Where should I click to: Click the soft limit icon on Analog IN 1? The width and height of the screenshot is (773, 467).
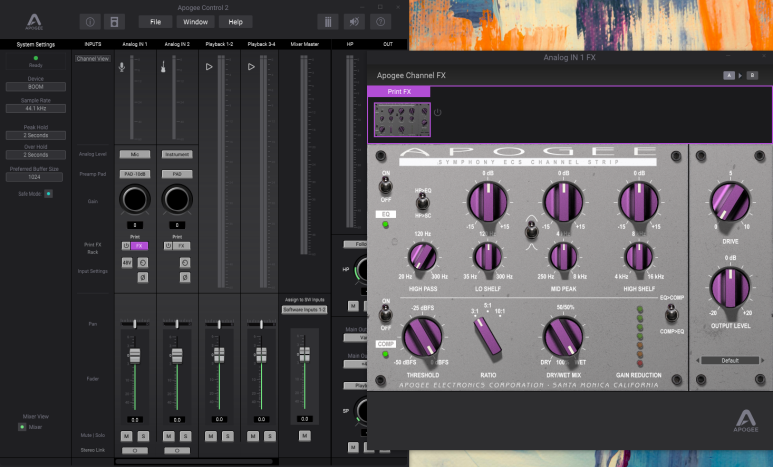coord(142,263)
